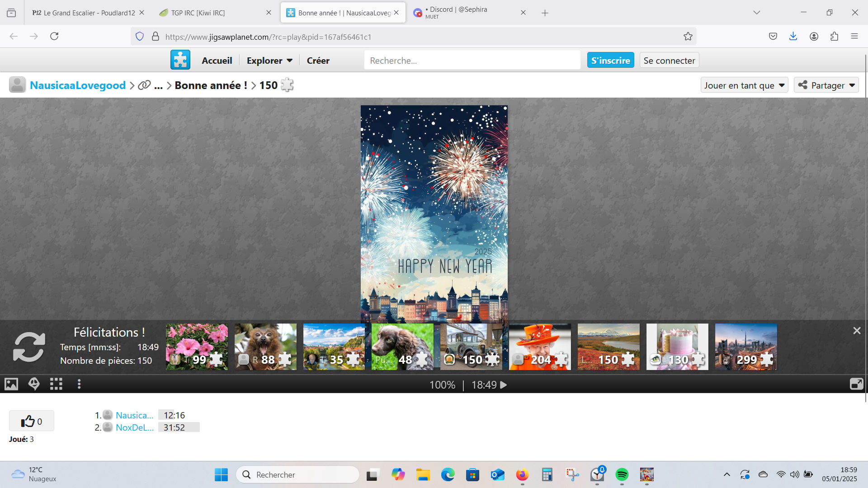Open Spotify from the Windows taskbar
Viewport: 868px width, 488px height.
tap(622, 474)
